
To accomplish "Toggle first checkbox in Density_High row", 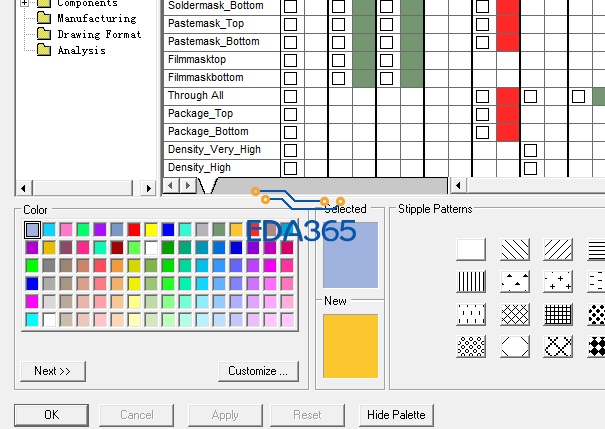I will 290,168.
